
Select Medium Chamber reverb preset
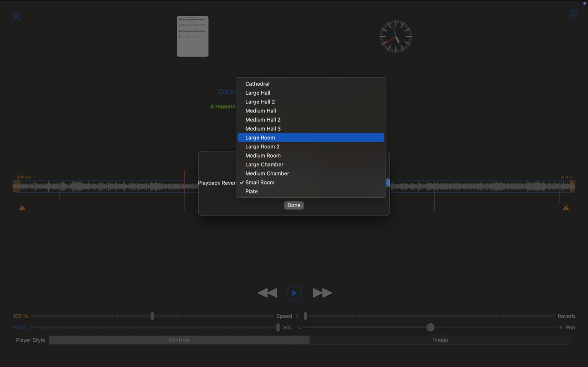[x=311, y=173]
